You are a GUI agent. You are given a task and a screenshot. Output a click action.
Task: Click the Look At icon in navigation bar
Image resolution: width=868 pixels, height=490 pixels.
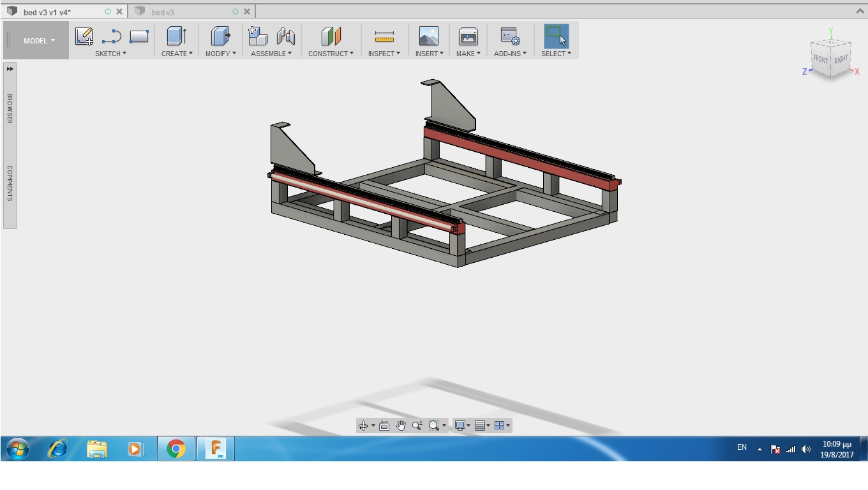click(384, 426)
